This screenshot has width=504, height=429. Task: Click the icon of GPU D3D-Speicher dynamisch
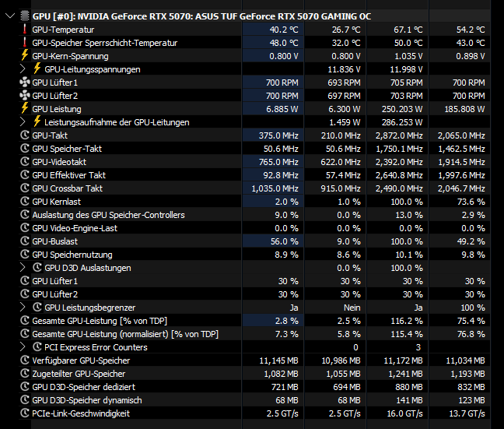coord(25,399)
